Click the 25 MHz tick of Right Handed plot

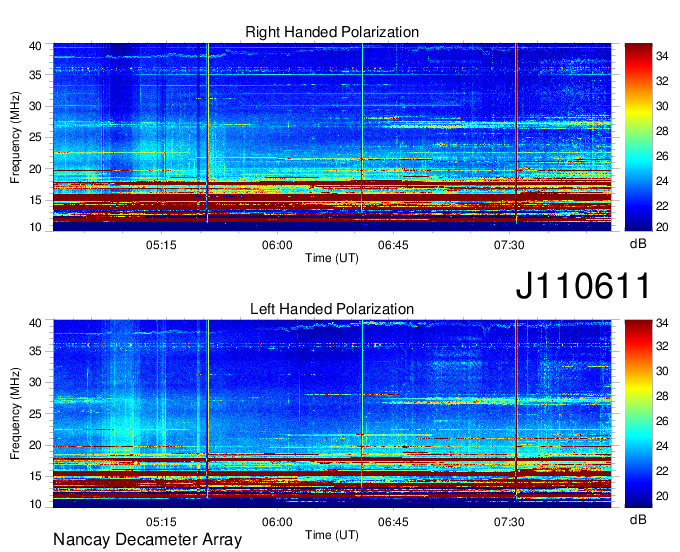point(36,138)
